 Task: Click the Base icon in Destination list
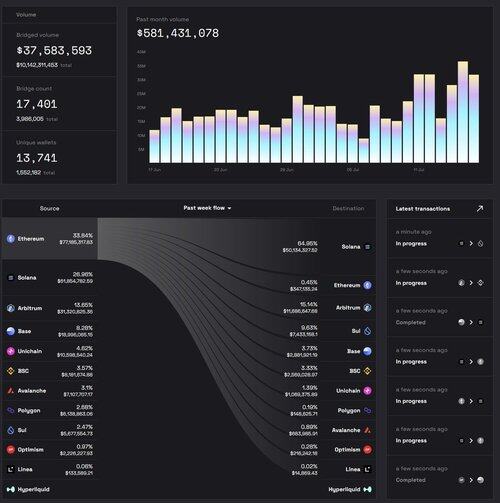367,351
